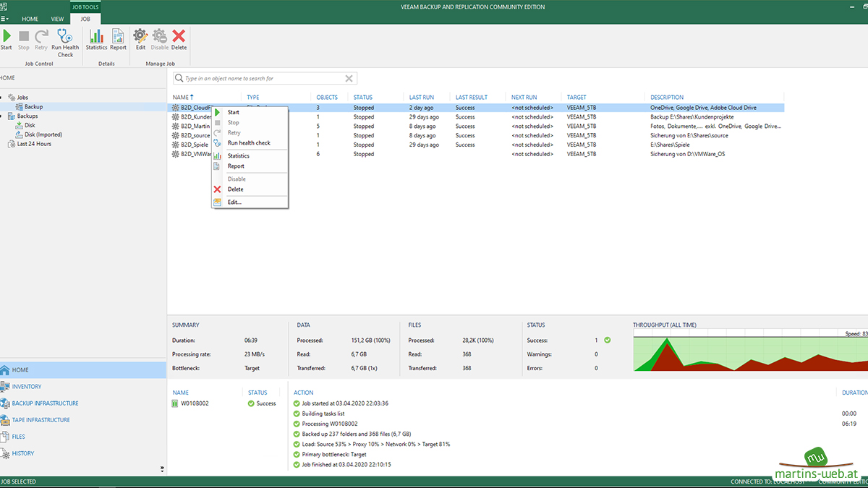Screen dimensions: 868x488
Task: Switch to the HOME ribbon tab
Action: click(x=30, y=19)
